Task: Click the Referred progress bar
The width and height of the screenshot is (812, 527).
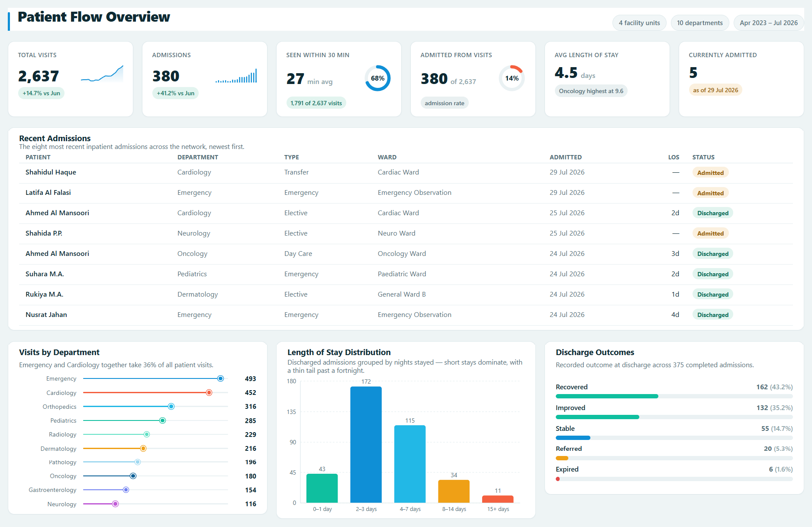Action: [674, 458]
